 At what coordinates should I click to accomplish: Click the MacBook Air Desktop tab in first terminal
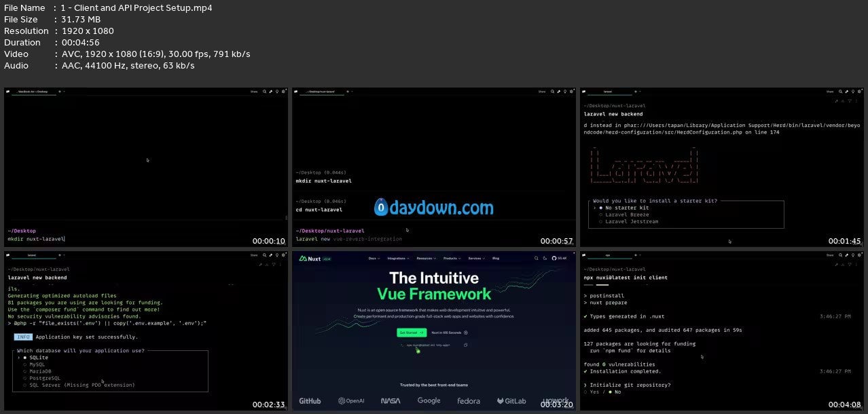[x=33, y=91]
